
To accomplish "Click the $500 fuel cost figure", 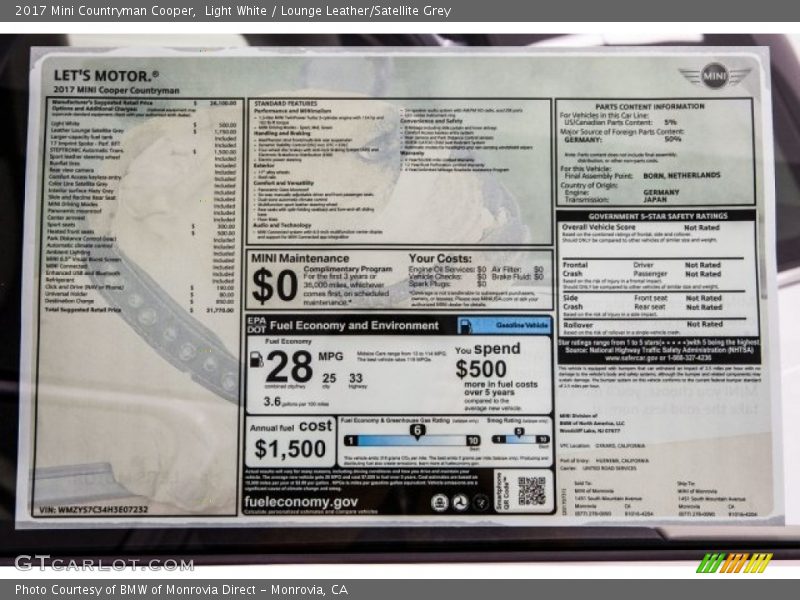I will (481, 369).
